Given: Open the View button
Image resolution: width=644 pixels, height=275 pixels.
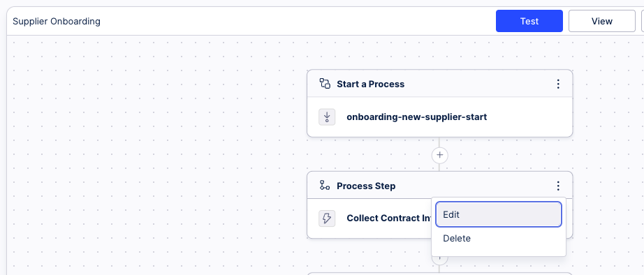Looking at the screenshot, I should coord(601,22).
